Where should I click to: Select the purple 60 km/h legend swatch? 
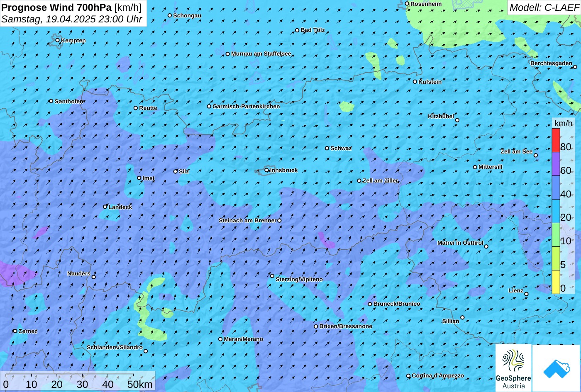[x=556, y=164]
